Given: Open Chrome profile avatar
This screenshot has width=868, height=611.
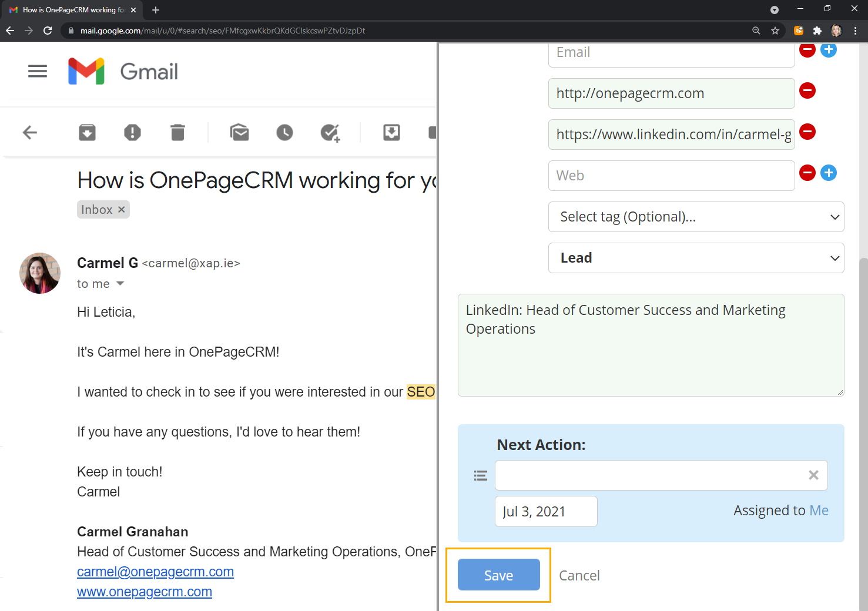Looking at the screenshot, I should tap(836, 31).
